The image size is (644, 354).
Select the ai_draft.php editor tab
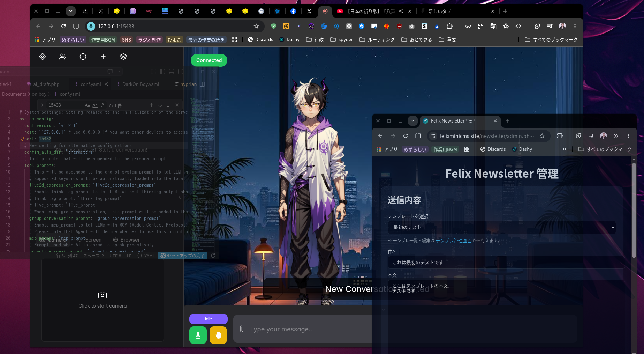coord(46,84)
